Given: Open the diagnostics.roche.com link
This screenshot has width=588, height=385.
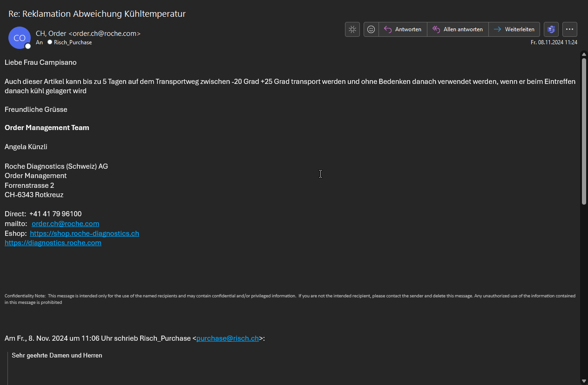Looking at the screenshot, I should pos(53,243).
